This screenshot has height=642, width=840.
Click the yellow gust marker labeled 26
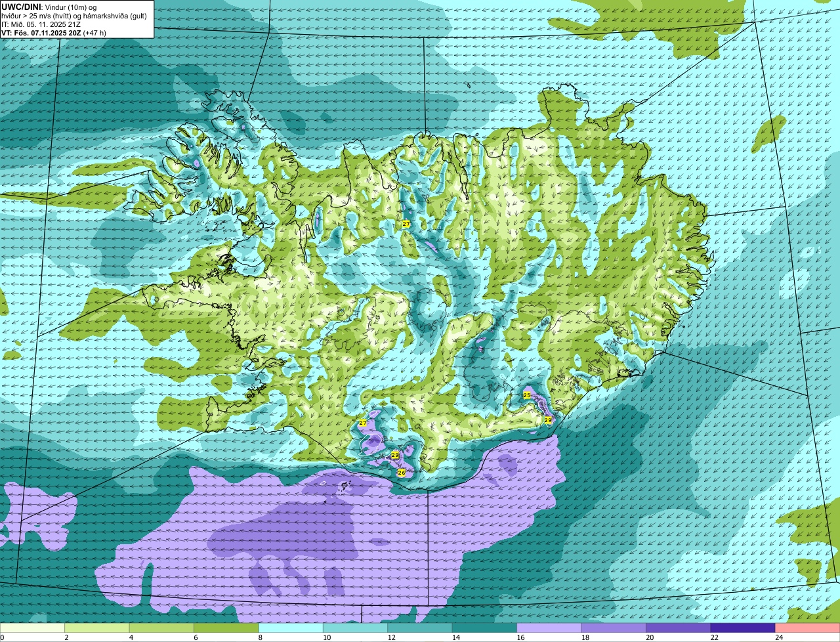(401, 472)
